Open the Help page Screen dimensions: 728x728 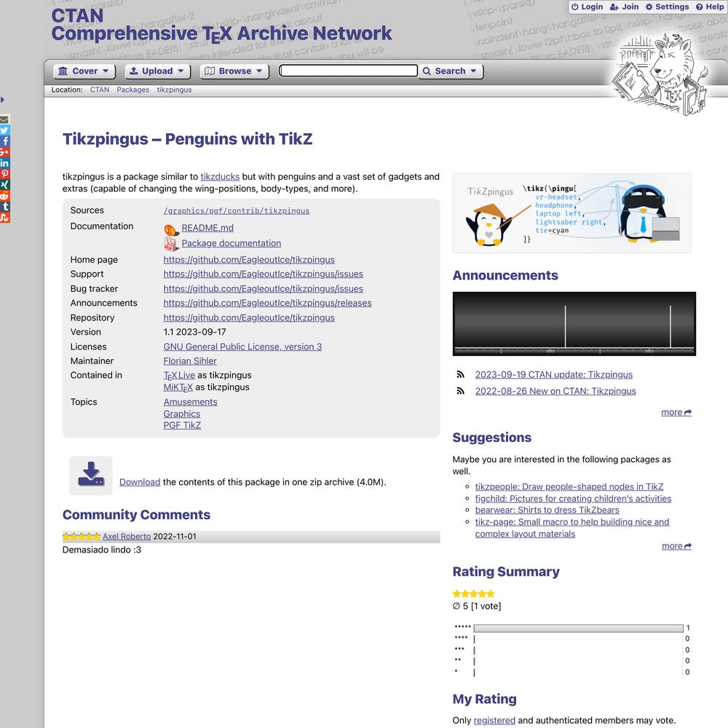[x=710, y=7]
